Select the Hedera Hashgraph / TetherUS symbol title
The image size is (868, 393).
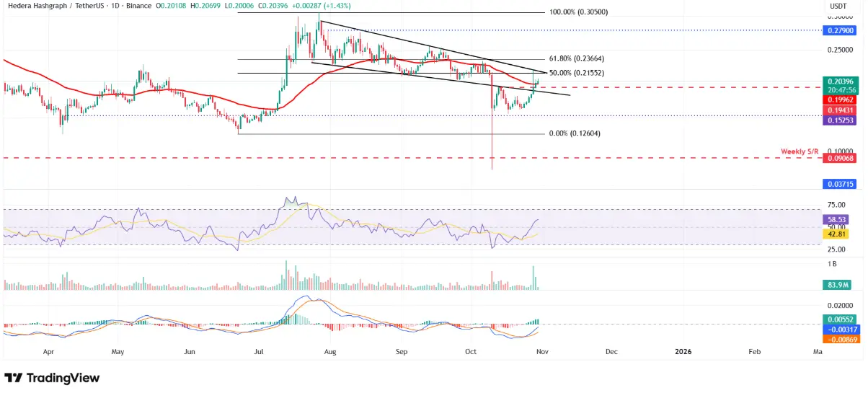point(60,5)
